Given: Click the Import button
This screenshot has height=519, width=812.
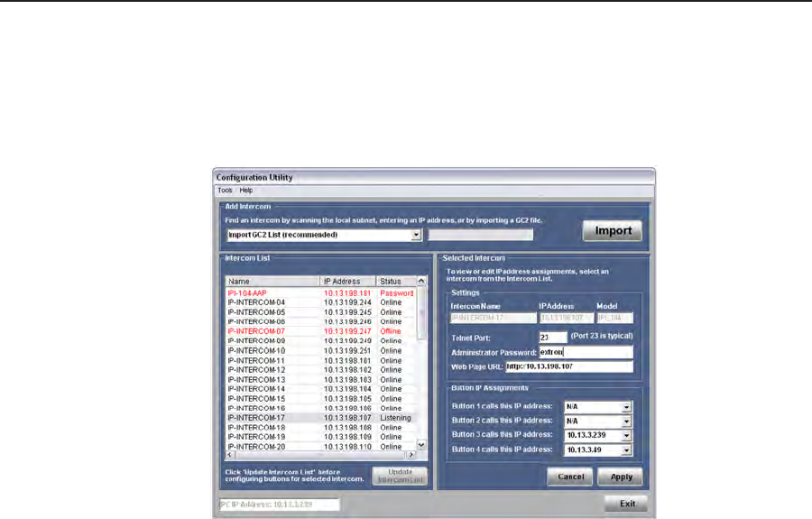Looking at the screenshot, I should [612, 230].
